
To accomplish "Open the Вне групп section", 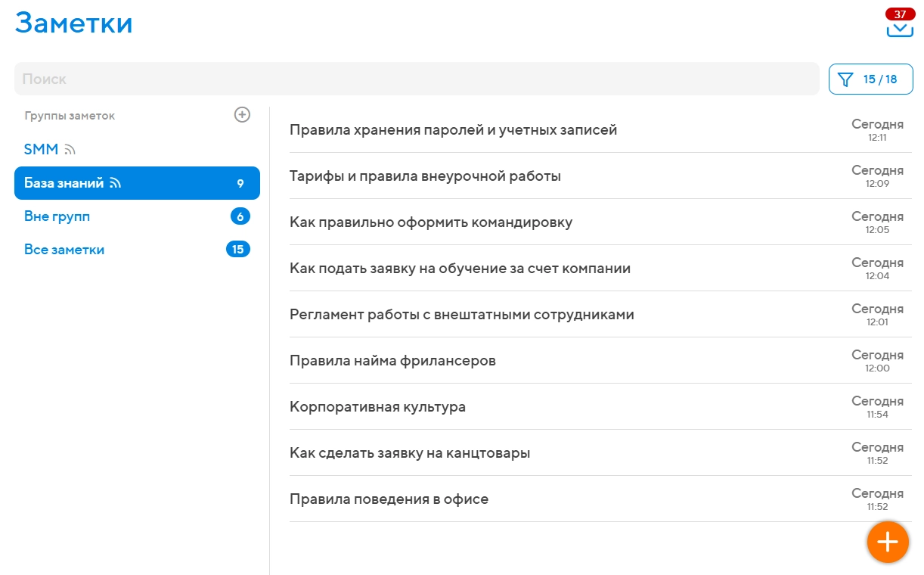I will pyautogui.click(x=137, y=216).
